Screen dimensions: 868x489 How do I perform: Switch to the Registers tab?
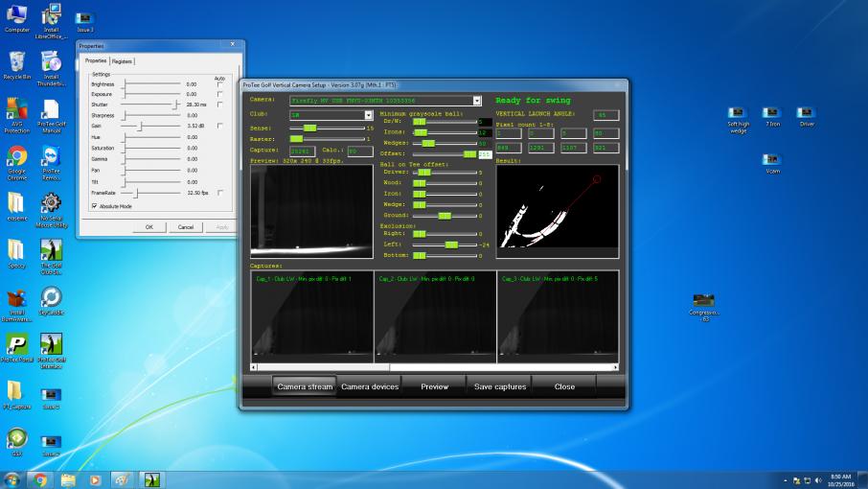pyautogui.click(x=122, y=61)
